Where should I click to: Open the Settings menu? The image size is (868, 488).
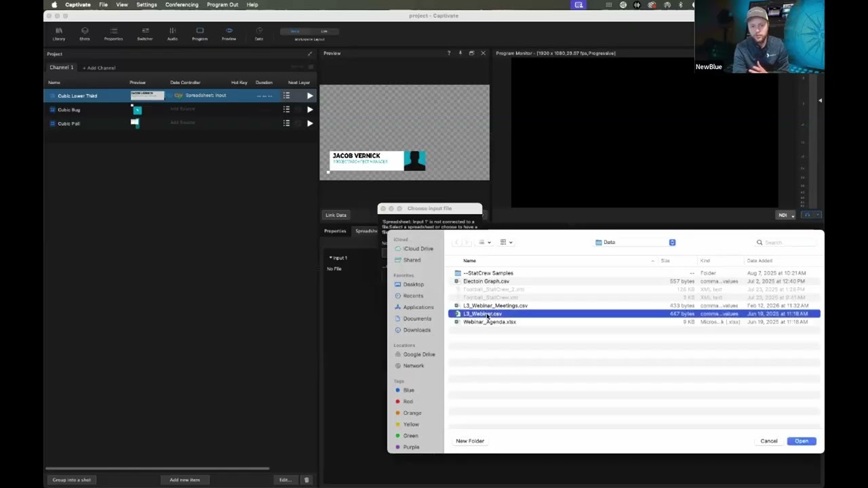146,5
